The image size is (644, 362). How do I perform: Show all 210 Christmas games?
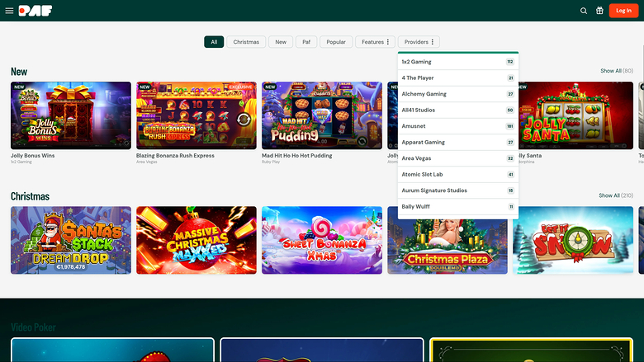pos(616,195)
